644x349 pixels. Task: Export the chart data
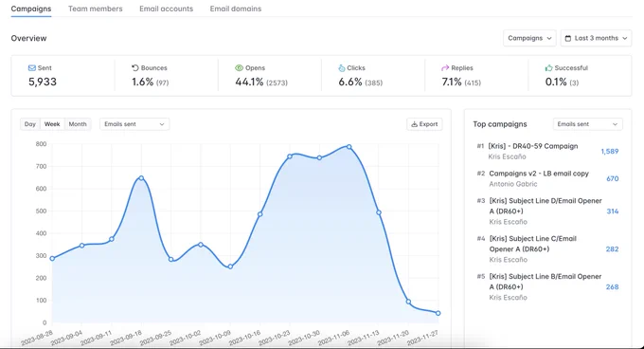[424, 124]
